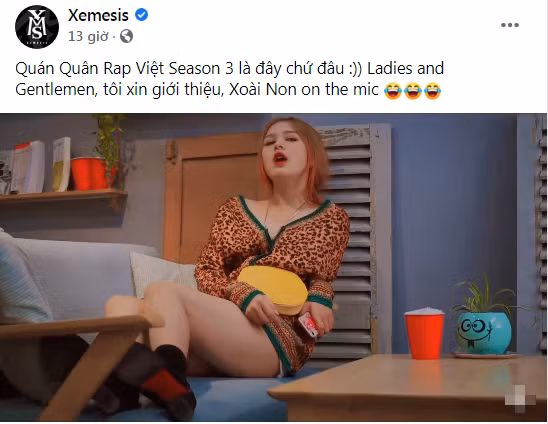The width and height of the screenshot is (548, 424).
Task: Click the third laughing emoji in caption
Action: pyautogui.click(x=432, y=91)
